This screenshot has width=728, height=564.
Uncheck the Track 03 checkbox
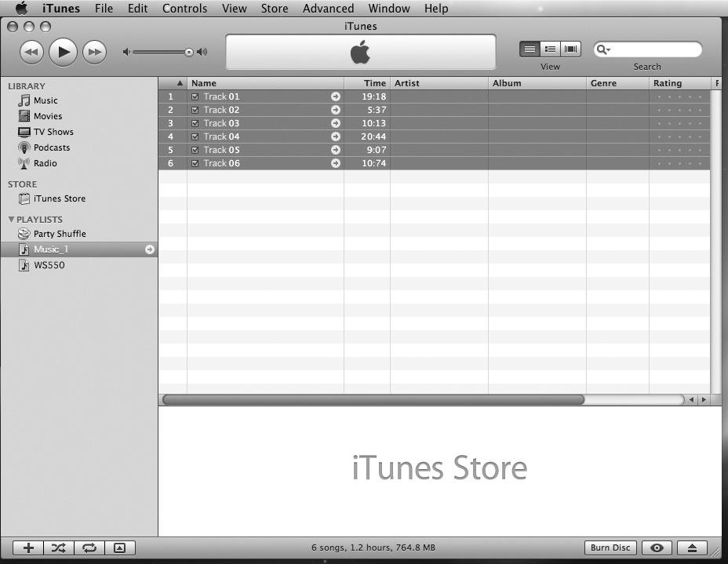[x=195, y=123]
